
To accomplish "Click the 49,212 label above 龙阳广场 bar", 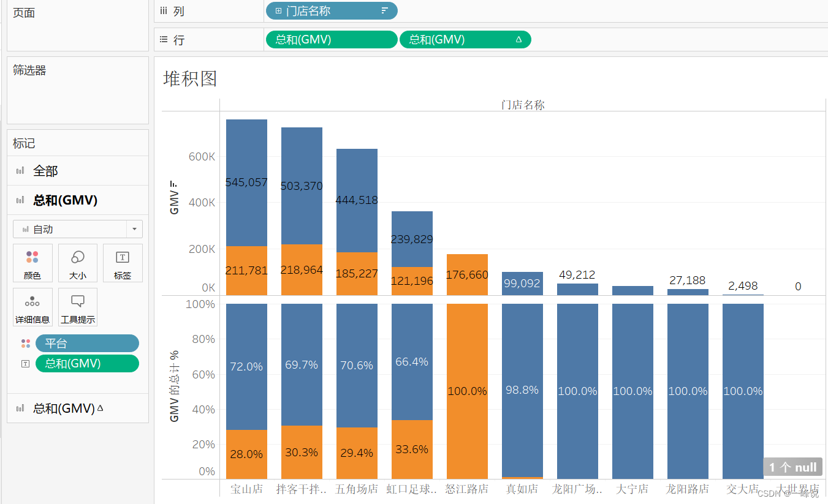I will pyautogui.click(x=577, y=274).
